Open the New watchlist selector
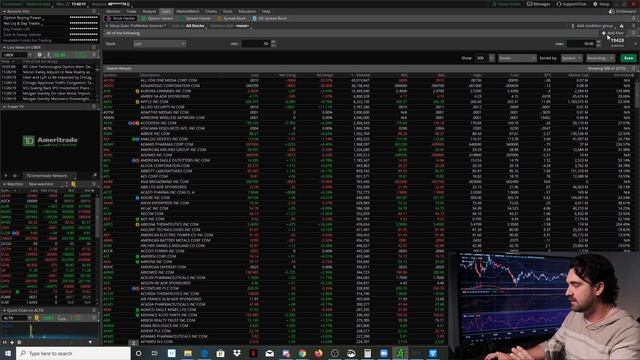This screenshot has width=640, height=360. click(47, 184)
